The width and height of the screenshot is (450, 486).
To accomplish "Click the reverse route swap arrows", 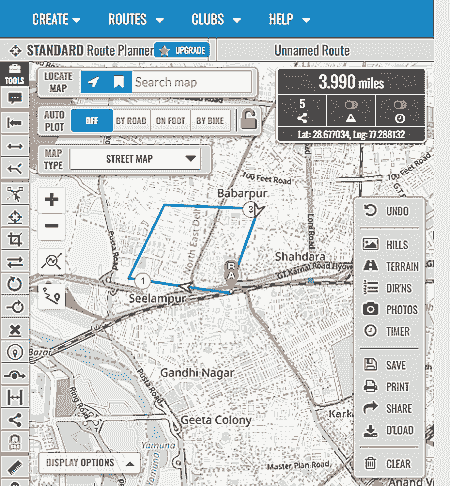I will click(x=15, y=262).
